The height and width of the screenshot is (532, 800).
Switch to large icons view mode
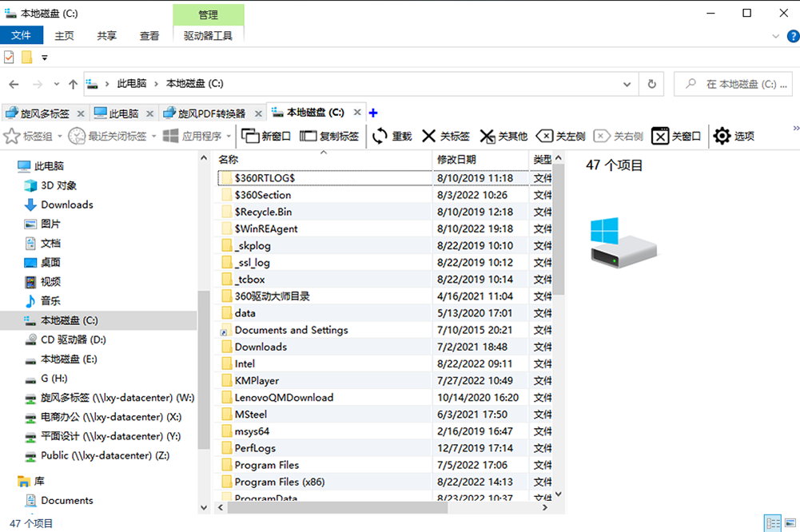click(790, 523)
